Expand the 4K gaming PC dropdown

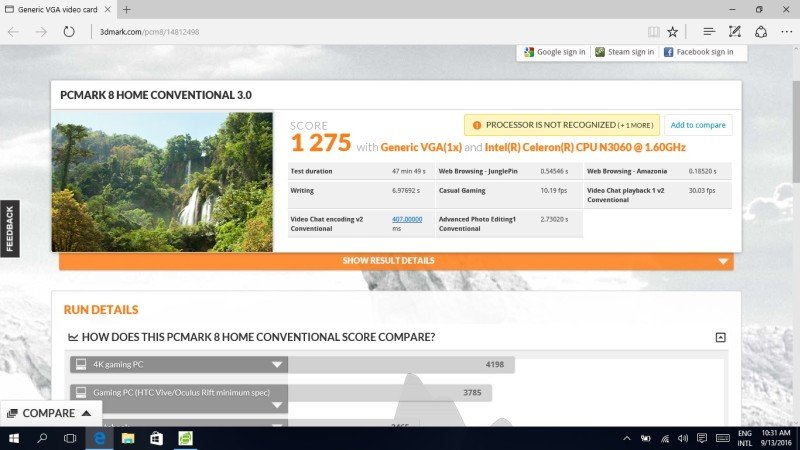(x=277, y=365)
